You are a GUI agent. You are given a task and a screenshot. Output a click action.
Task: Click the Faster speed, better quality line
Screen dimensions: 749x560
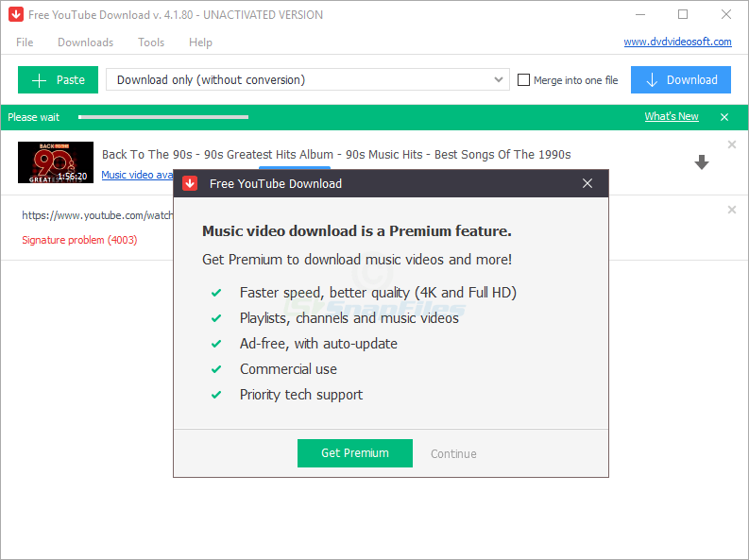tap(378, 293)
